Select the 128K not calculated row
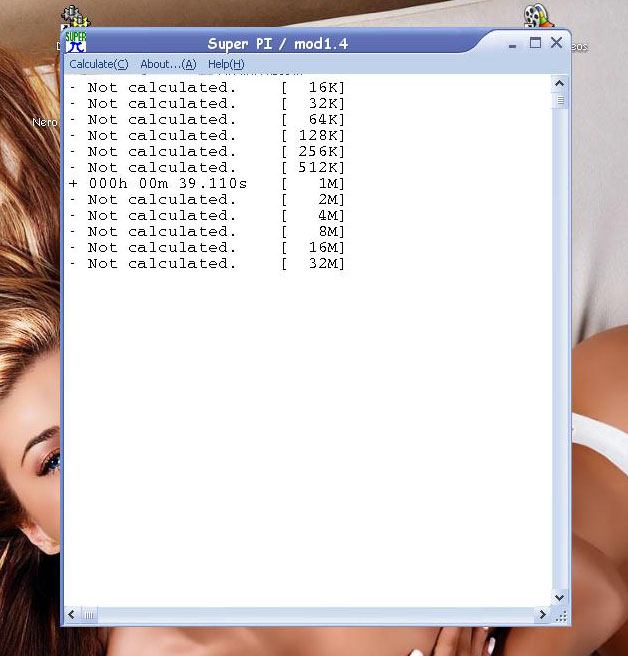The image size is (628, 656). point(207,136)
